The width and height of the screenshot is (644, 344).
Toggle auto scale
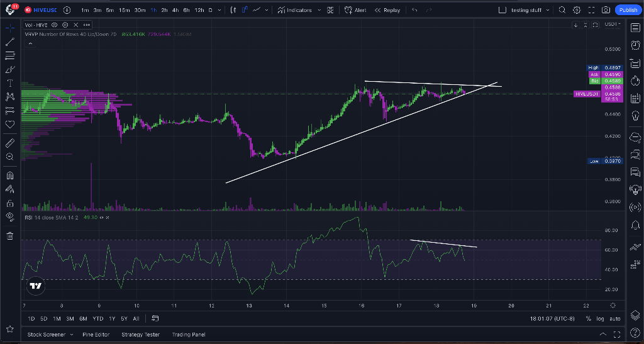tap(615, 319)
